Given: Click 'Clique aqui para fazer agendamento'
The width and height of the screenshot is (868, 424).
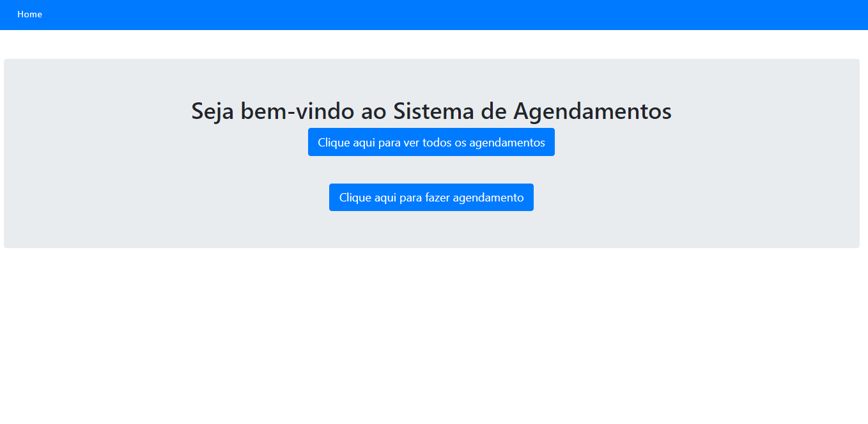Looking at the screenshot, I should tap(431, 197).
